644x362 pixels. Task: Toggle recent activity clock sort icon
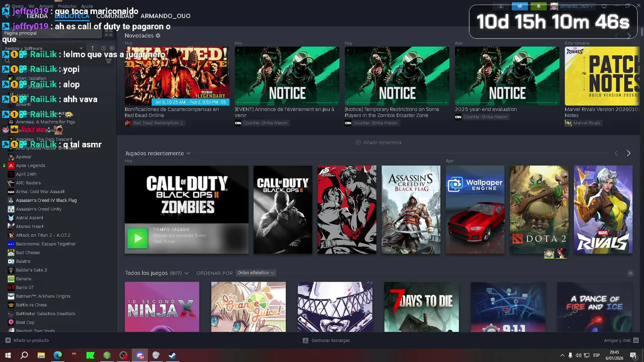(103, 48)
